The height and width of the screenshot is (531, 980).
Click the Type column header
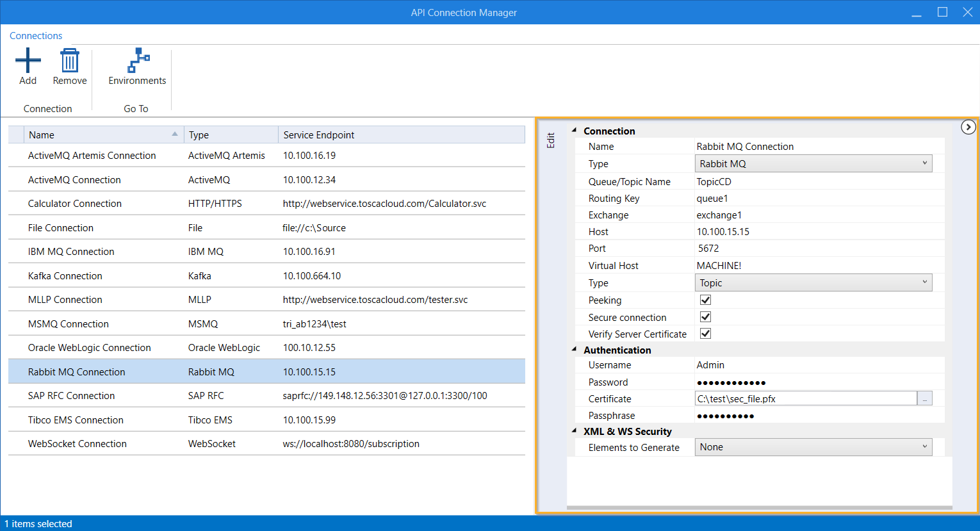click(x=231, y=135)
